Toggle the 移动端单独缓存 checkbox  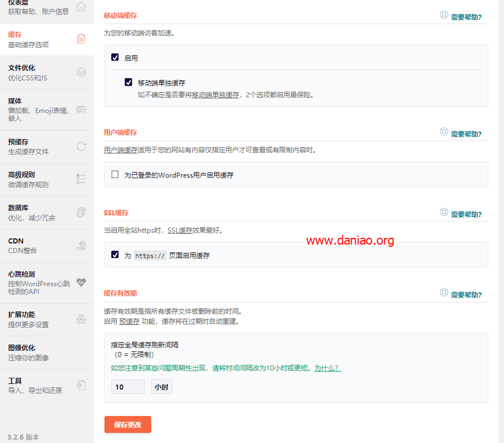(128, 82)
